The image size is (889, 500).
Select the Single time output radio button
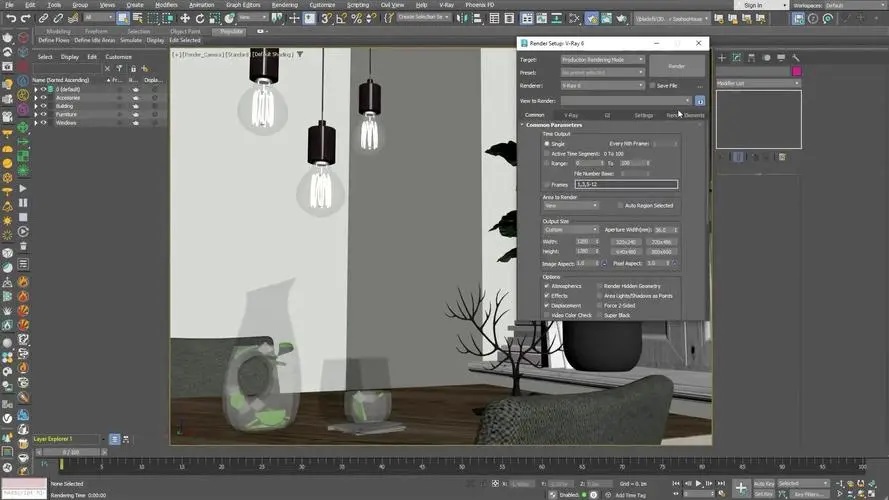tap(547, 144)
